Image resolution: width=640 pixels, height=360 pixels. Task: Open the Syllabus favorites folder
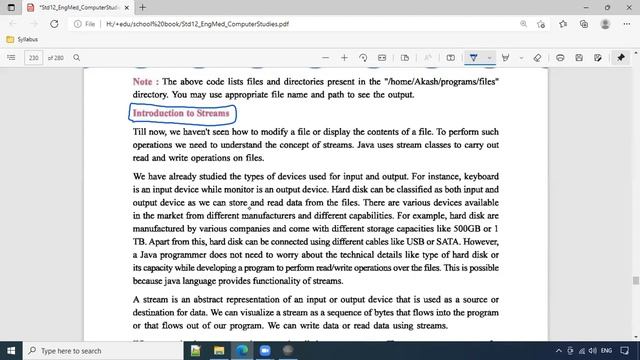pyautogui.click(x=22, y=39)
